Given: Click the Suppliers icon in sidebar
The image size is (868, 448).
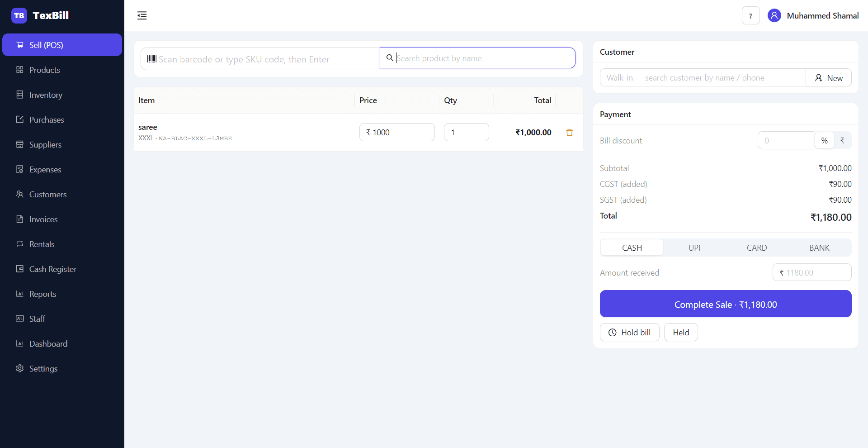Looking at the screenshot, I should [x=20, y=144].
